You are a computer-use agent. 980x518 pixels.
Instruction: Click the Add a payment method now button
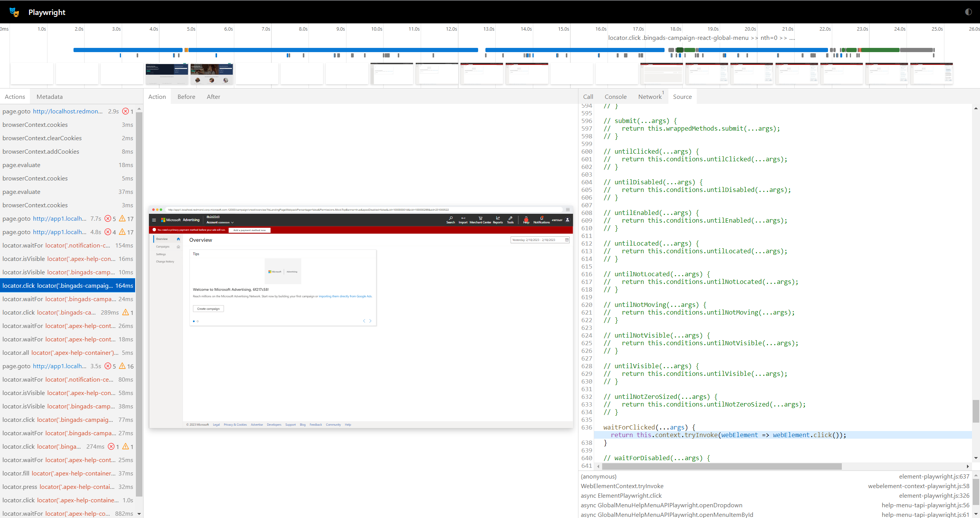[x=250, y=230]
